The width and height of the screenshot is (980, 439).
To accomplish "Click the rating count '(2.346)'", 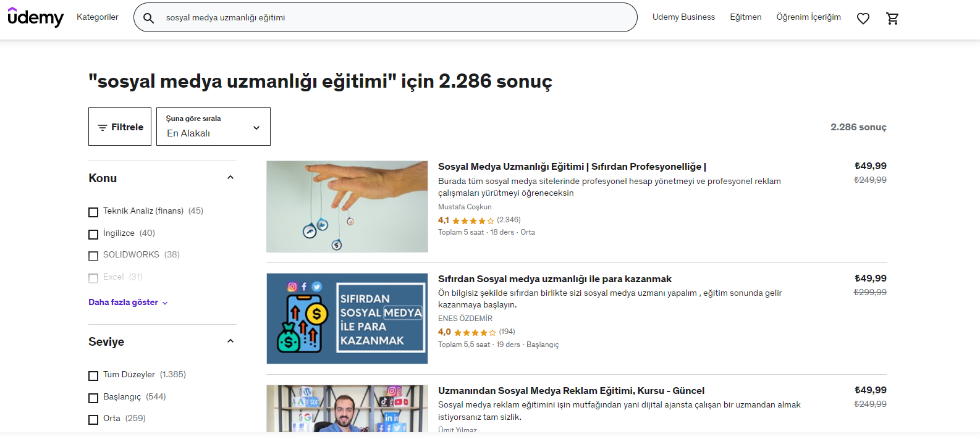I will click(x=509, y=220).
